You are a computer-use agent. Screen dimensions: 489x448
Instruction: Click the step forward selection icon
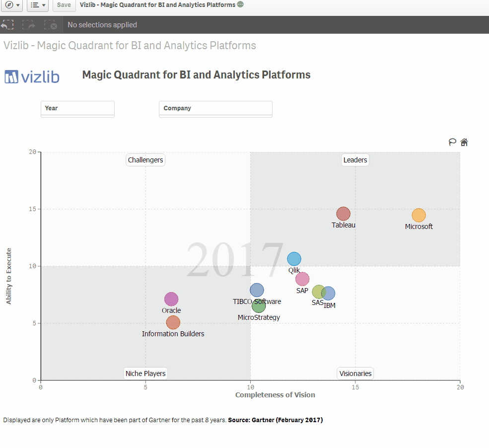coord(29,25)
